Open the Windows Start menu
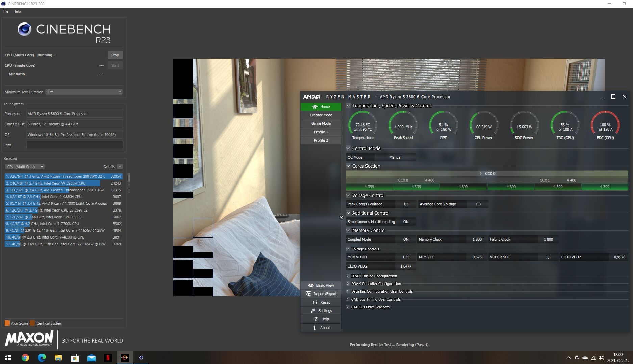The image size is (633, 364). click(x=8, y=358)
